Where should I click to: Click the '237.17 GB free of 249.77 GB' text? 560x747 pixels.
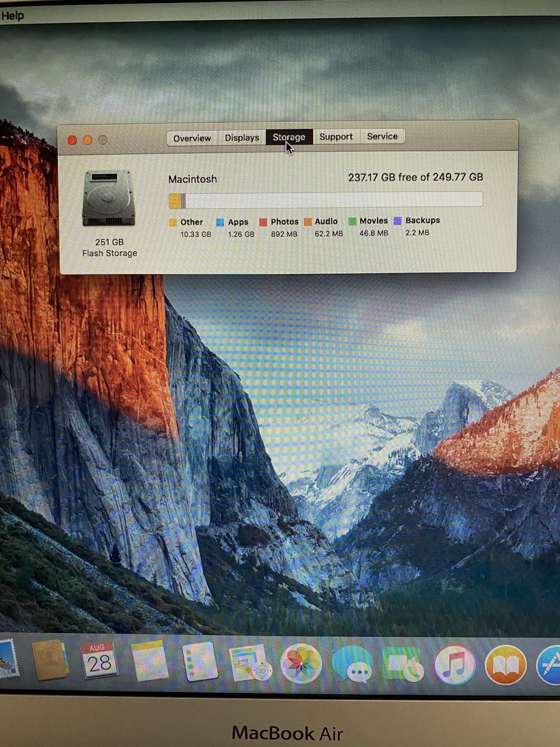pyautogui.click(x=416, y=177)
